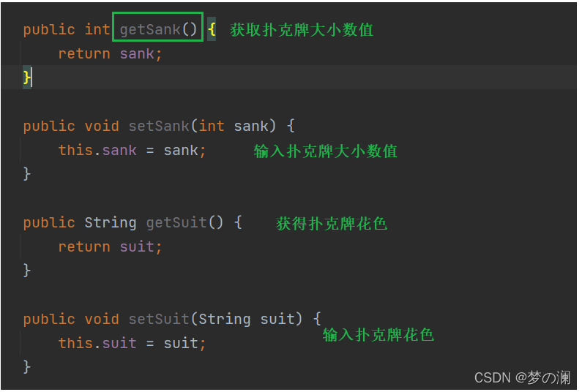Click the annotation 输入扑克牌花色
The width and height of the screenshot is (582, 392).
point(378,334)
